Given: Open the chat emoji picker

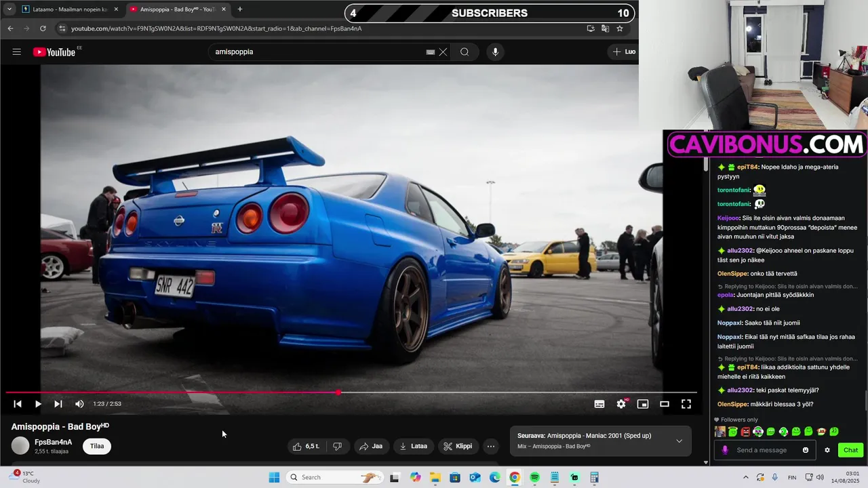Looking at the screenshot, I should tap(806, 450).
